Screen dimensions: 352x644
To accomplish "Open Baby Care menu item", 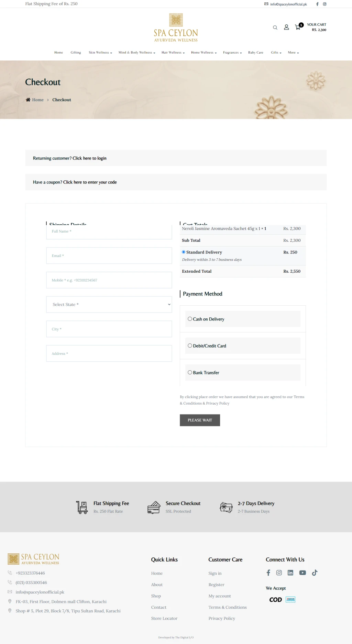I will click(256, 53).
